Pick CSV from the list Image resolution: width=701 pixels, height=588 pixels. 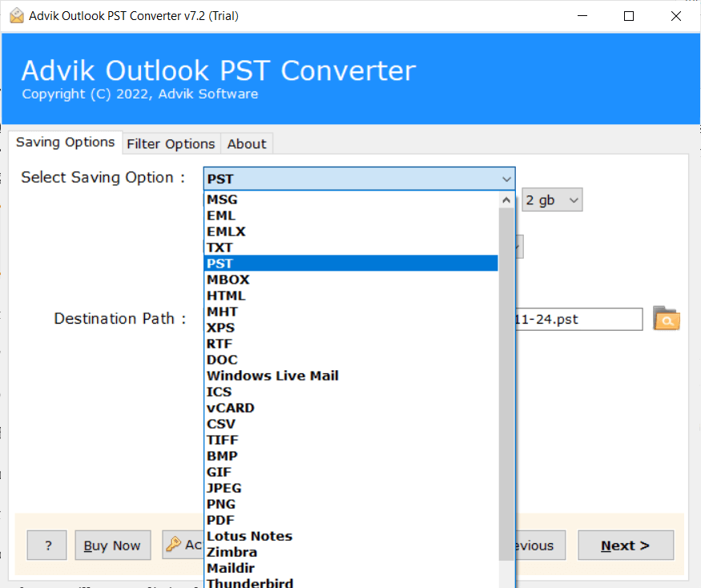351,424
